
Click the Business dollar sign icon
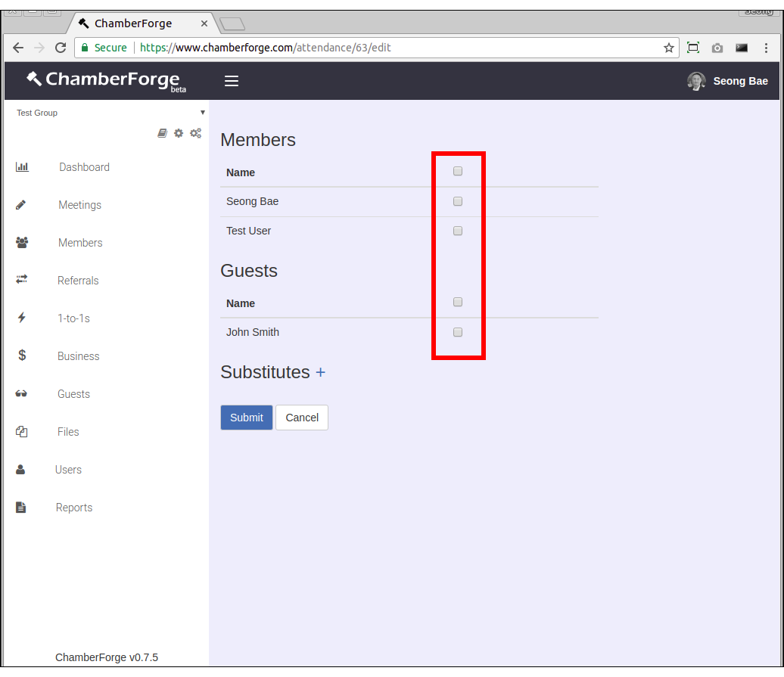[22, 356]
